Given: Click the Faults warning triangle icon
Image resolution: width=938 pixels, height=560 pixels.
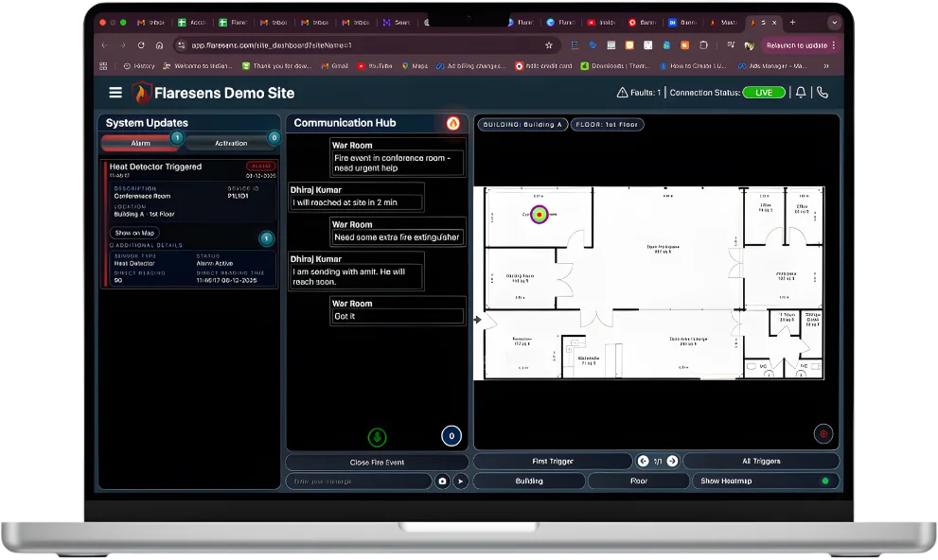Looking at the screenshot, I should [x=622, y=93].
